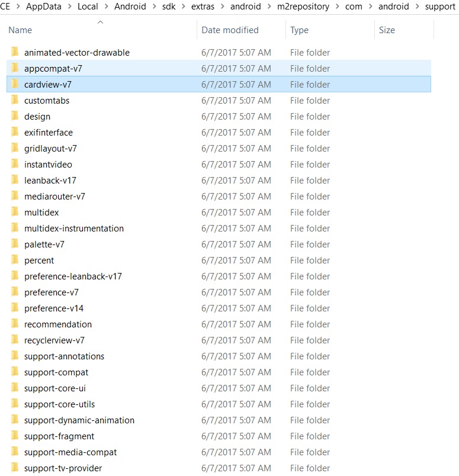Viewport: 459px width, 476px height.
Task: Click date modified of leanback-v17 row
Action: [x=236, y=181]
